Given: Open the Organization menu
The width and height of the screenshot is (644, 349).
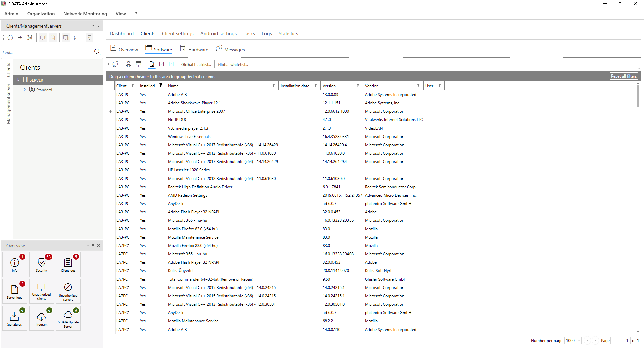Looking at the screenshot, I should 41,14.
